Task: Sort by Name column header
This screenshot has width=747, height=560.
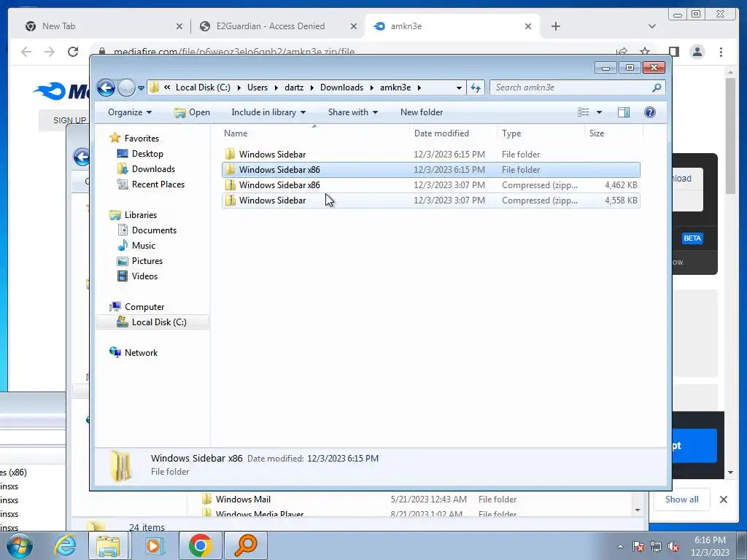Action: (x=314, y=134)
